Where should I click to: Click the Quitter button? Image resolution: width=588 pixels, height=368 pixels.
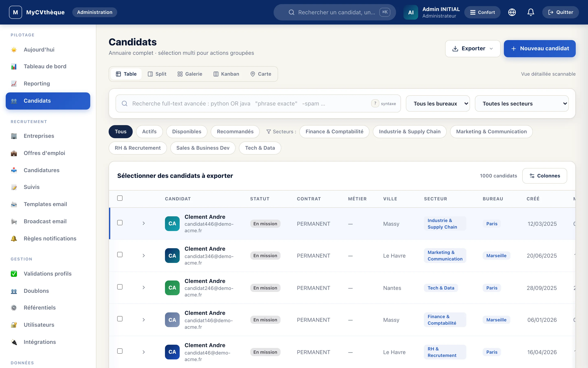point(561,12)
